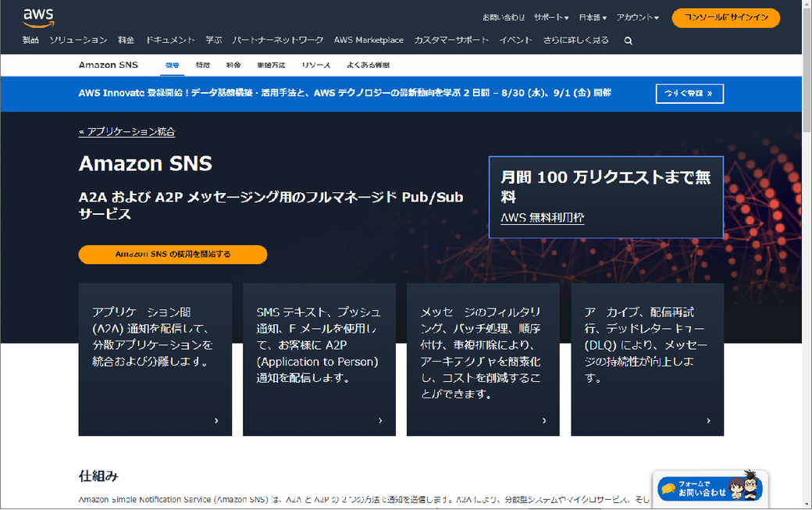
Task: Open the メッセージのフィルタリング card
Action: tap(483, 359)
